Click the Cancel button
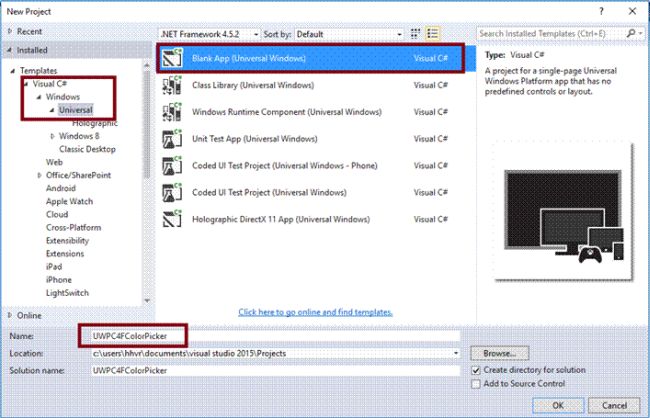 (x=614, y=406)
